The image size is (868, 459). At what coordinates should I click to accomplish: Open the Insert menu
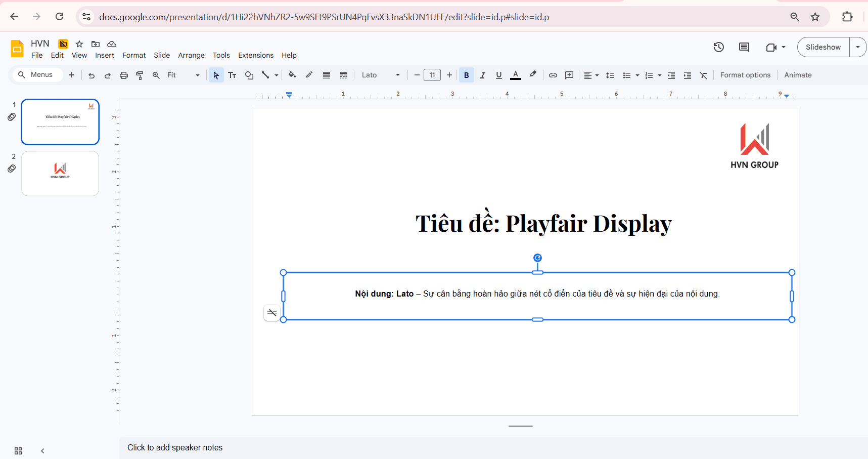(x=104, y=55)
